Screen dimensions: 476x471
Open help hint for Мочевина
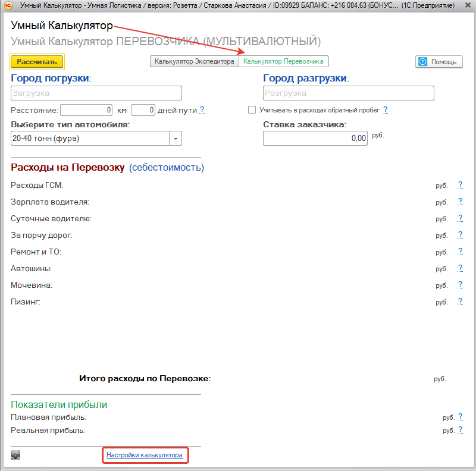click(460, 285)
